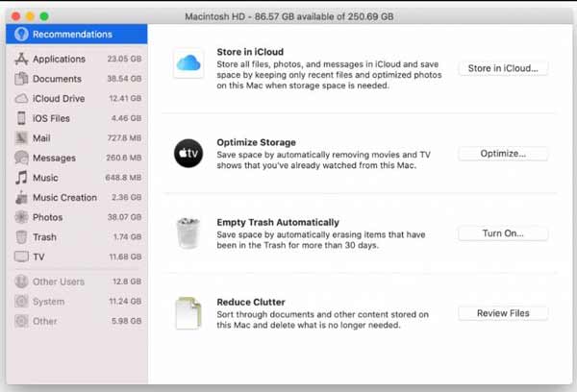Click the Apple TV round icon
The height and width of the screenshot is (392, 577).
pos(188,154)
